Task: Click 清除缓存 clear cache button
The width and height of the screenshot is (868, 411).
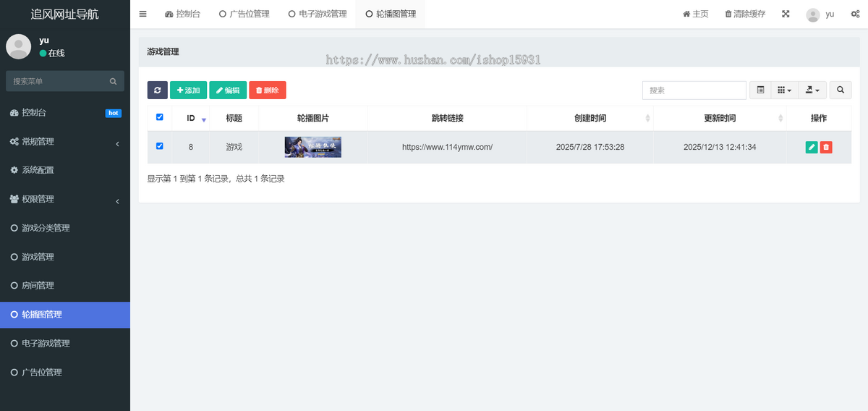Action: click(x=744, y=14)
